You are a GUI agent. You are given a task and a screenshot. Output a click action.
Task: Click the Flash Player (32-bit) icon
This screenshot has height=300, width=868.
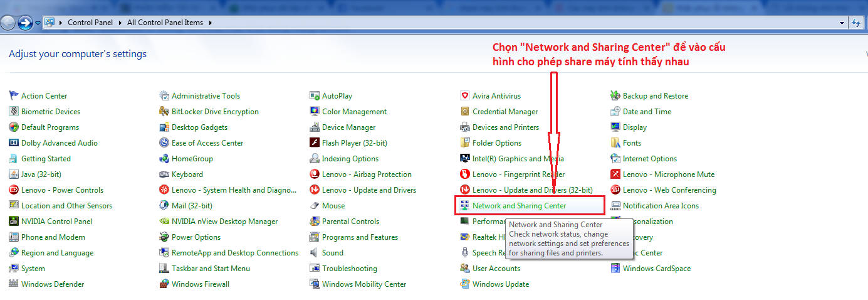[315, 143]
